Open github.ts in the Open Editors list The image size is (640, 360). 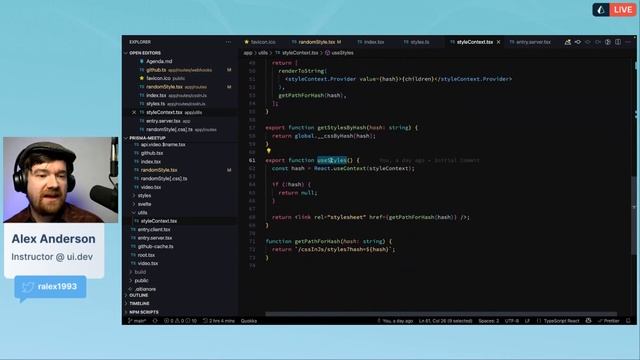click(x=156, y=70)
